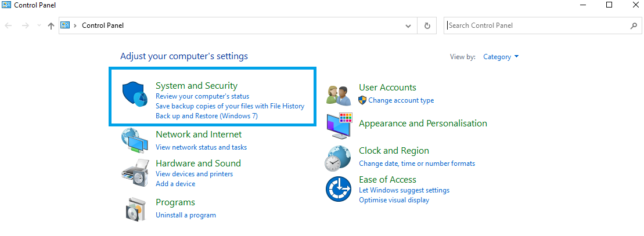Click the Clock and Region icon
Image resolution: width=644 pixels, height=236 pixels.
339,157
